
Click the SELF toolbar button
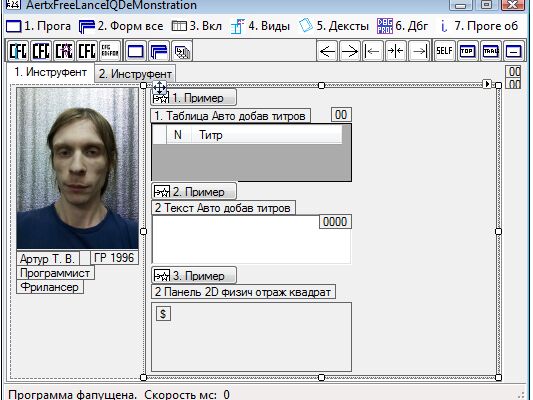pos(445,51)
